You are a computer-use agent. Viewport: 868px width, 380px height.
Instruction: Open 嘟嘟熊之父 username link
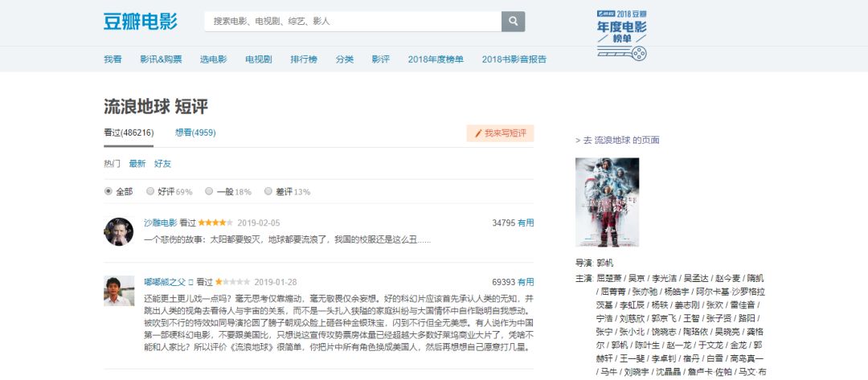click(x=165, y=282)
